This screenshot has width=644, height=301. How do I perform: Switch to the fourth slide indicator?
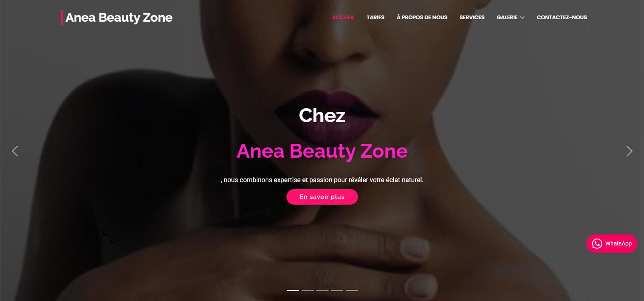click(337, 290)
